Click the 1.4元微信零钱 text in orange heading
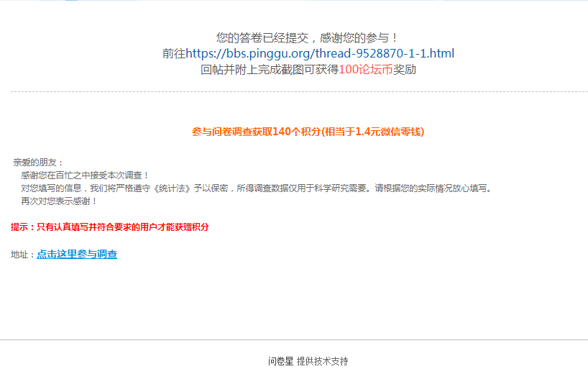This screenshot has height=374, width=588. pyautogui.click(x=388, y=132)
